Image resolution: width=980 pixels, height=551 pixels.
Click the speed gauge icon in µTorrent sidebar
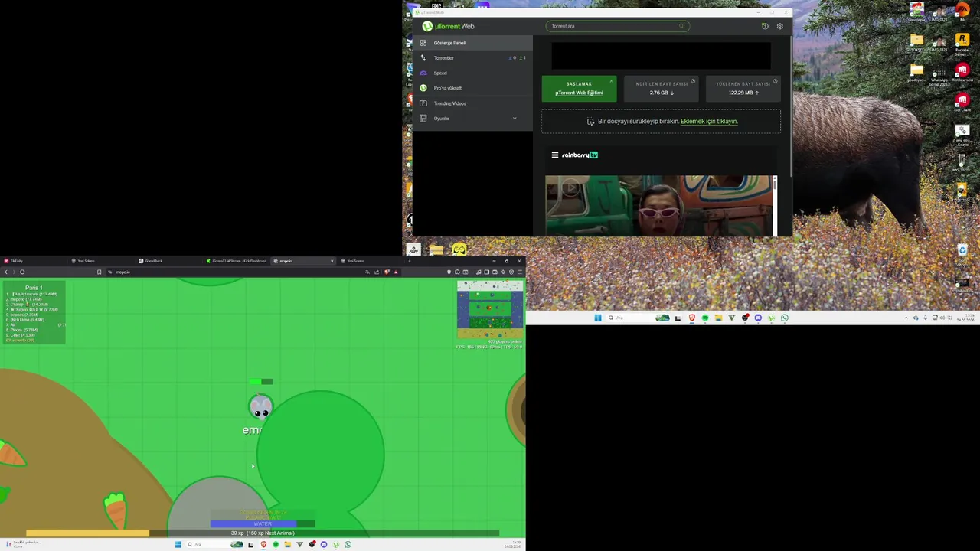423,73
